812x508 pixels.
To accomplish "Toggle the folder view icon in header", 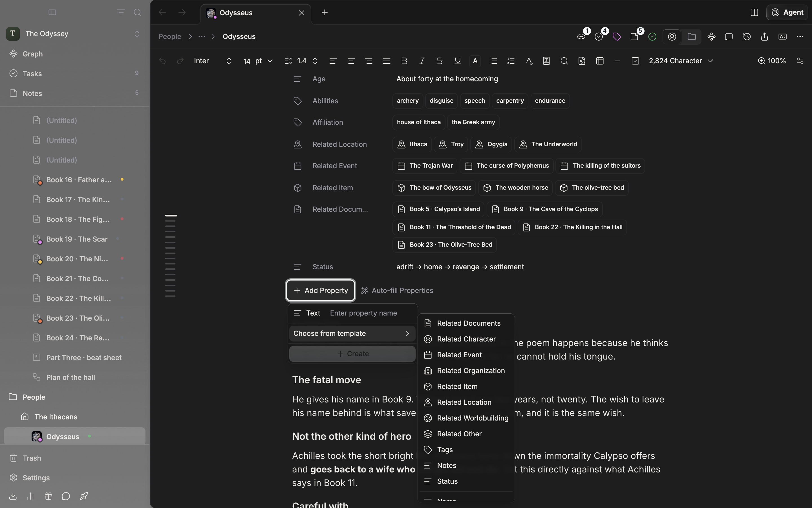I will (692, 37).
